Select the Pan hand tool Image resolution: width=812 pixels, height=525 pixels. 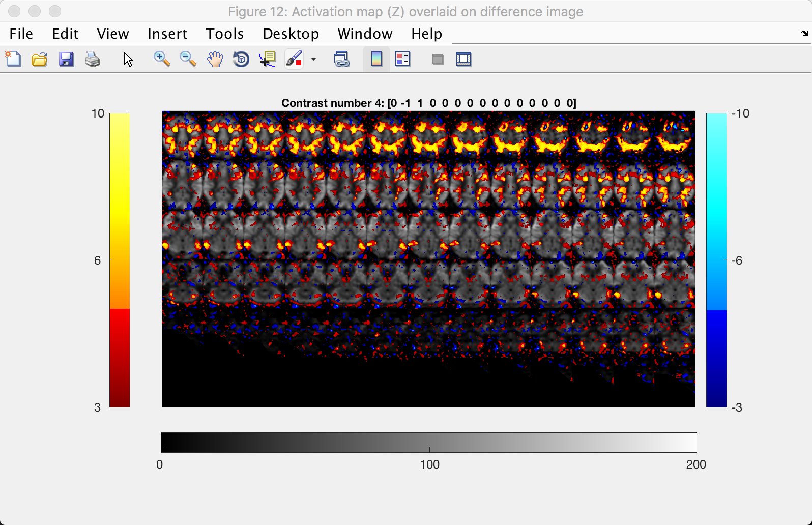click(x=215, y=60)
